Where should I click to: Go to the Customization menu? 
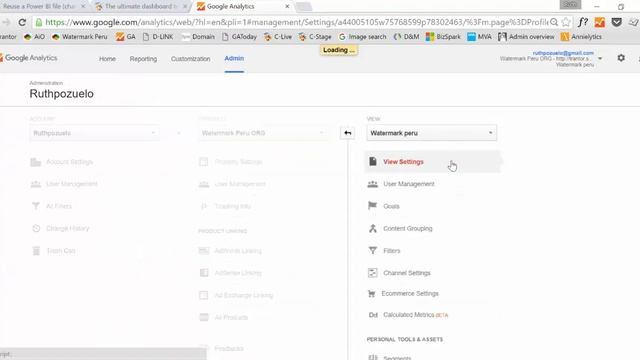[191, 59]
